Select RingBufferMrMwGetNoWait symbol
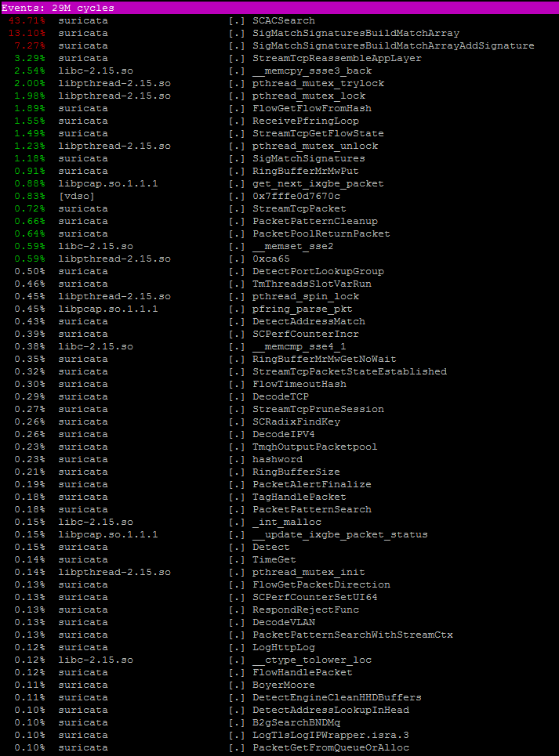Image resolution: width=559 pixels, height=756 pixels. 325,359
